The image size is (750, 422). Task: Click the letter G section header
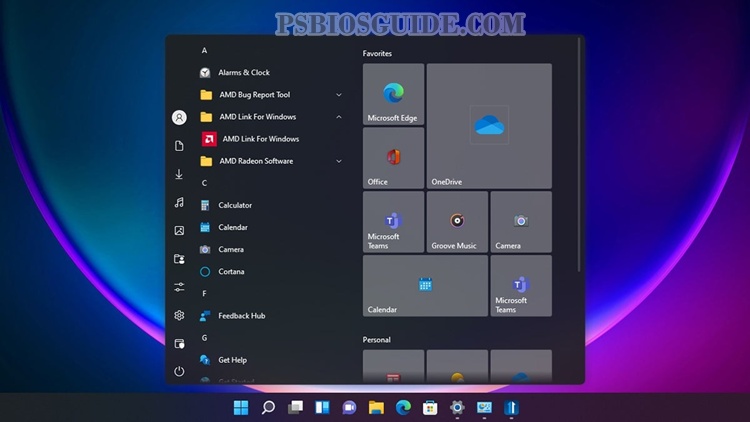(x=204, y=338)
